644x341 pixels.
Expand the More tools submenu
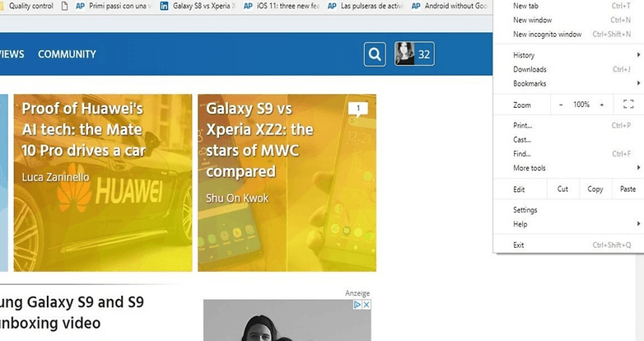pos(568,168)
